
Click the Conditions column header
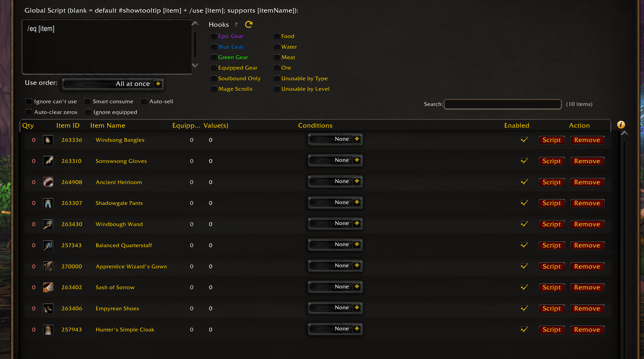pos(315,125)
